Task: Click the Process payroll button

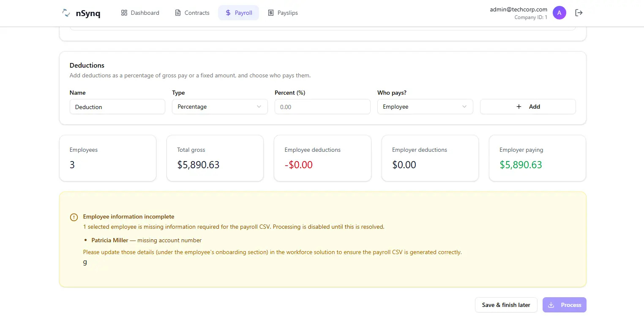Action: [564, 305]
